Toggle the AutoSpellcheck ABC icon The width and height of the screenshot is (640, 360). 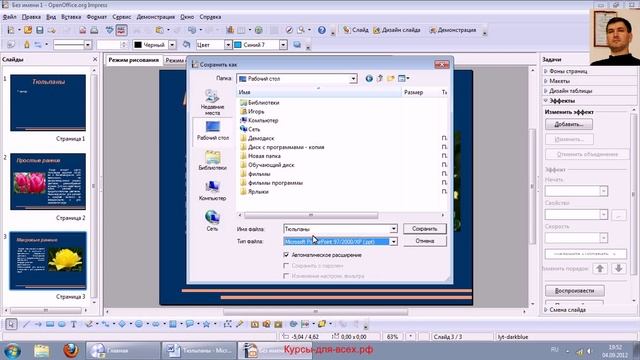(121, 30)
